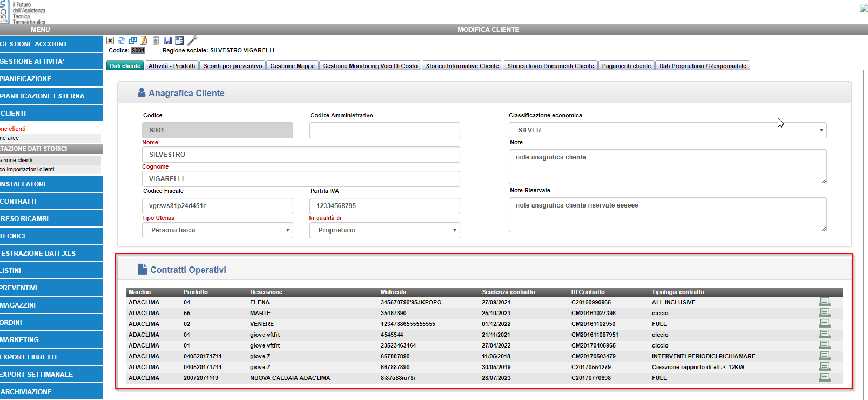Screen dimensions: 868x400
Task: Click the Scadenza contratto column header
Action: [x=508, y=292]
